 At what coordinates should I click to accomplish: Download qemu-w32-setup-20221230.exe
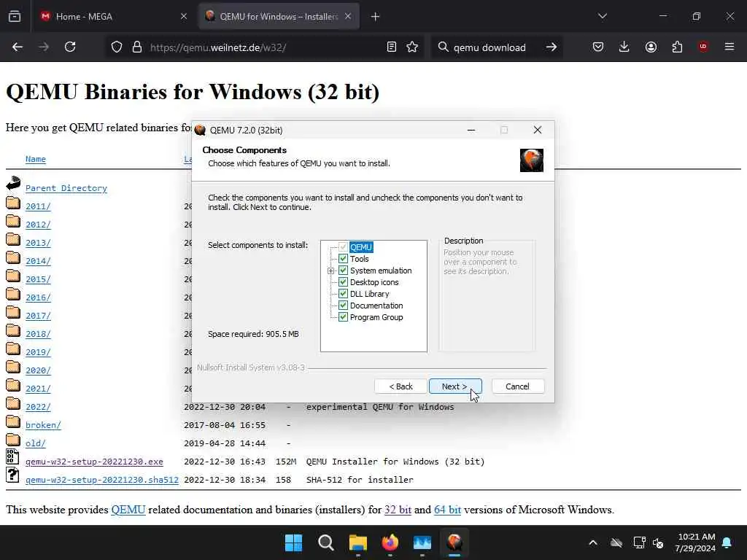tap(94, 462)
